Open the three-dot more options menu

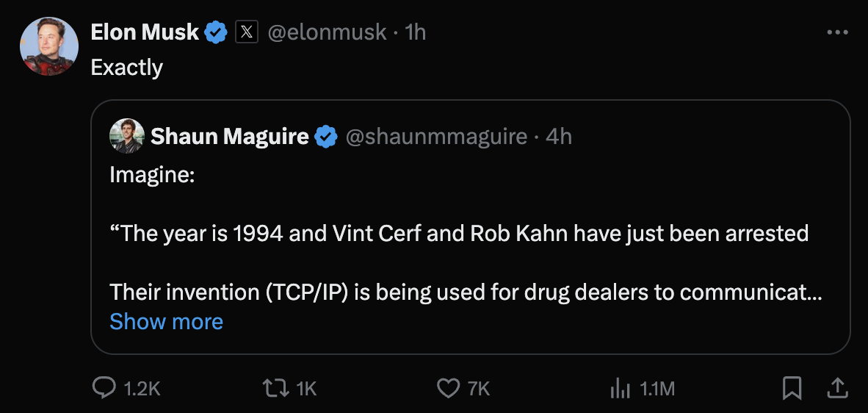tap(837, 32)
